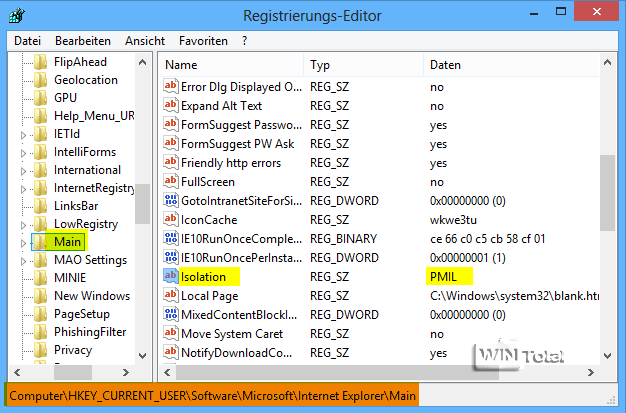Image resolution: width=626 pixels, height=413 pixels.
Task: Click values pane scroll down arrow
Action: pyautogui.click(x=607, y=355)
